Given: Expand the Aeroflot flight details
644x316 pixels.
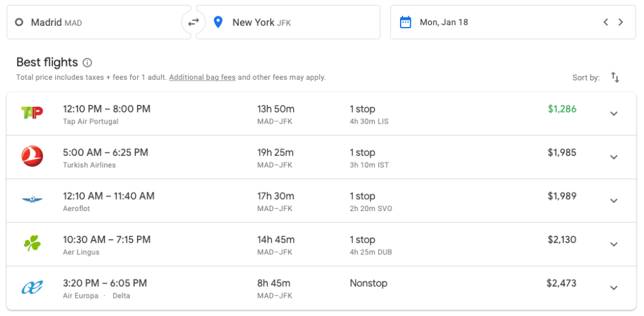Looking at the screenshot, I should click(614, 200).
